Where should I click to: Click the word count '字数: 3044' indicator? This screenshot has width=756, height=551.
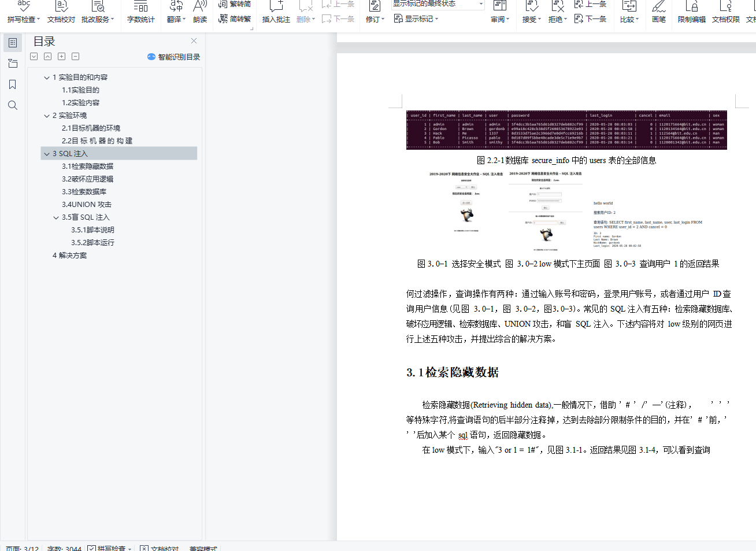pos(64,548)
